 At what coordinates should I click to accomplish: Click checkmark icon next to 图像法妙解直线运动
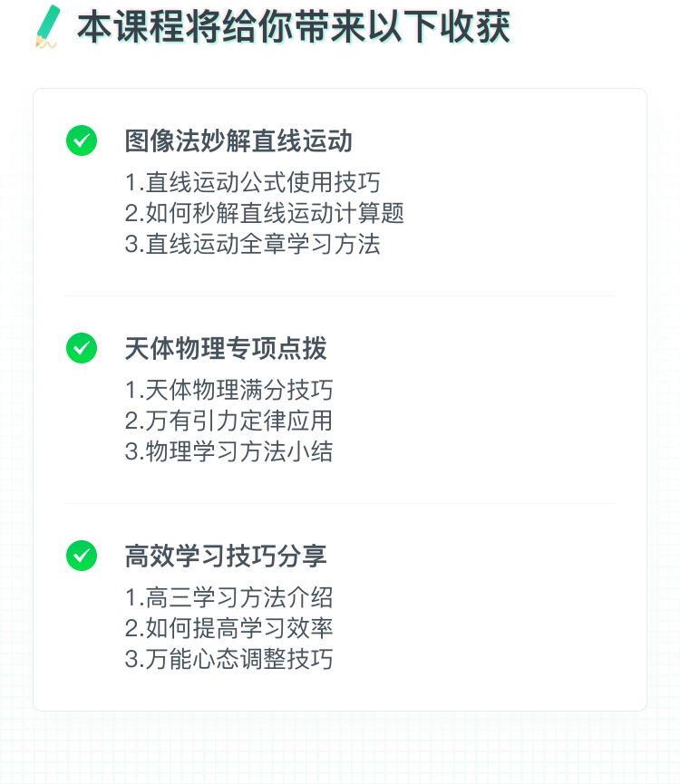(82, 140)
